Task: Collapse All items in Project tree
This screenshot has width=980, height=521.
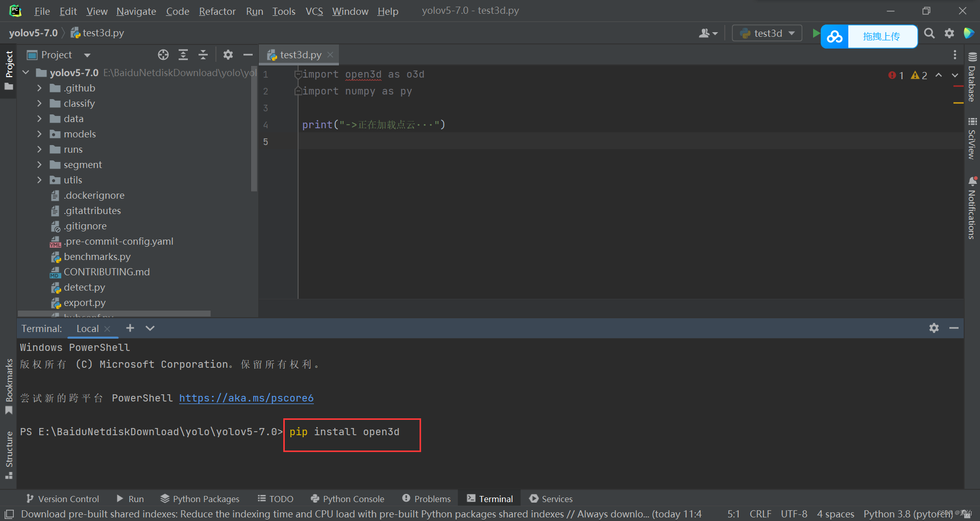Action: tap(203, 55)
